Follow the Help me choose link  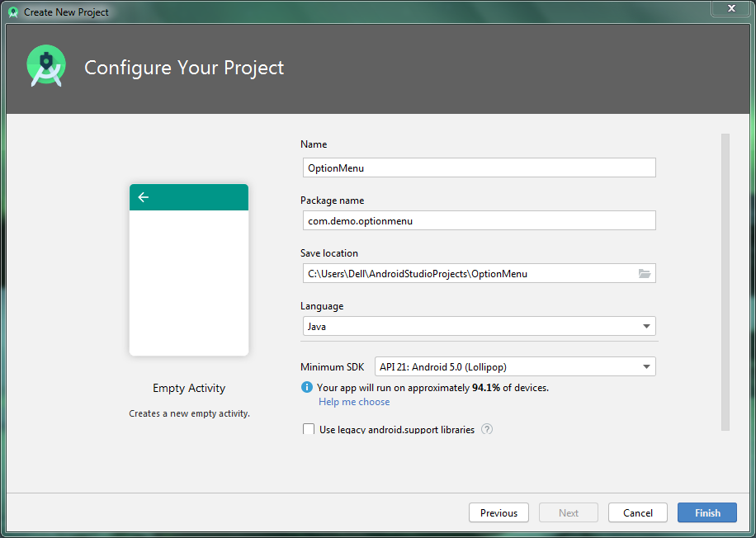coord(353,402)
